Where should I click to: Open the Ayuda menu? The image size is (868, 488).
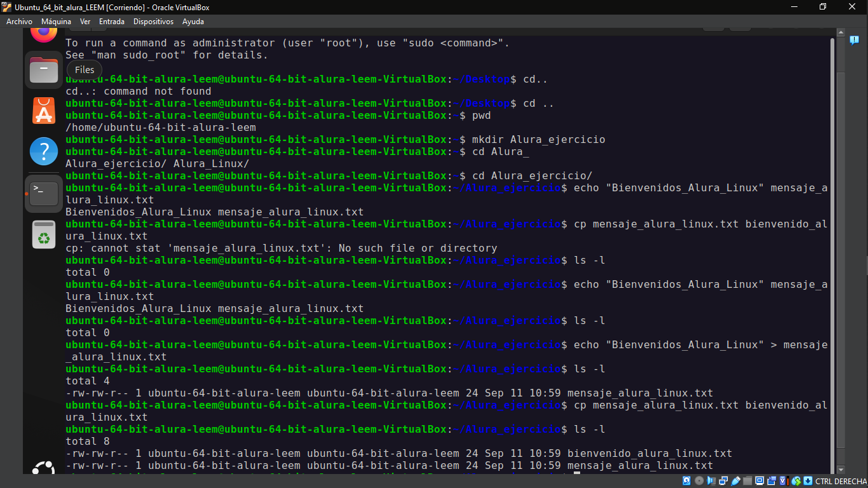tap(193, 21)
